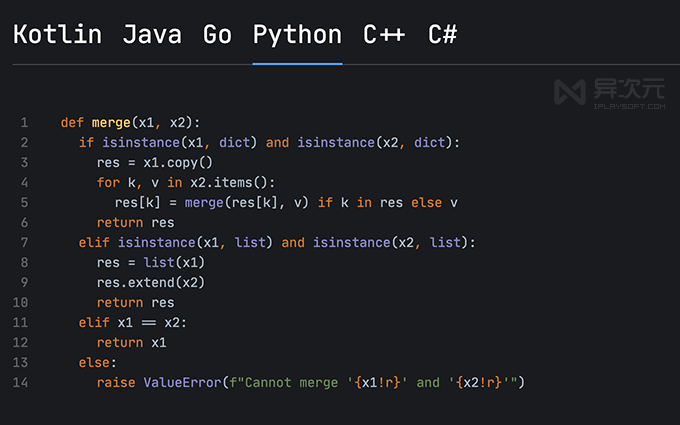This screenshot has height=425, width=680.
Task: Click the 'def merge(x1, x2):' line
Action: [x=131, y=123]
